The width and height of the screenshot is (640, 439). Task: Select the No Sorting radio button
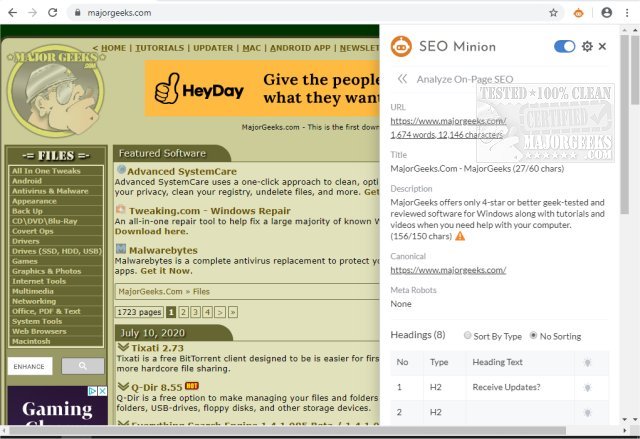[533, 335]
